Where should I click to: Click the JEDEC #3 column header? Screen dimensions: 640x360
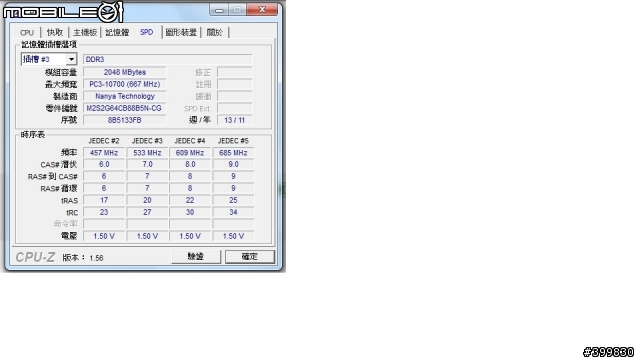(x=147, y=141)
